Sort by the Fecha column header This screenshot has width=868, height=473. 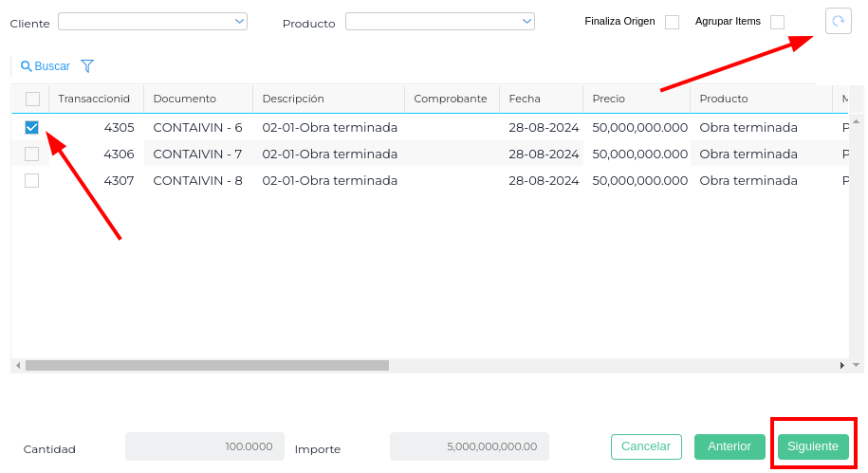[525, 99]
